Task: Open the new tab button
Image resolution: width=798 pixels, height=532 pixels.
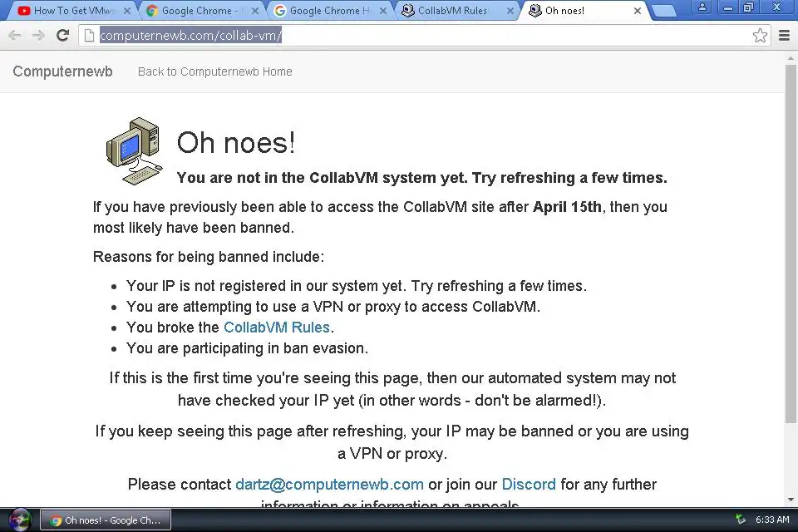Action: click(x=664, y=10)
